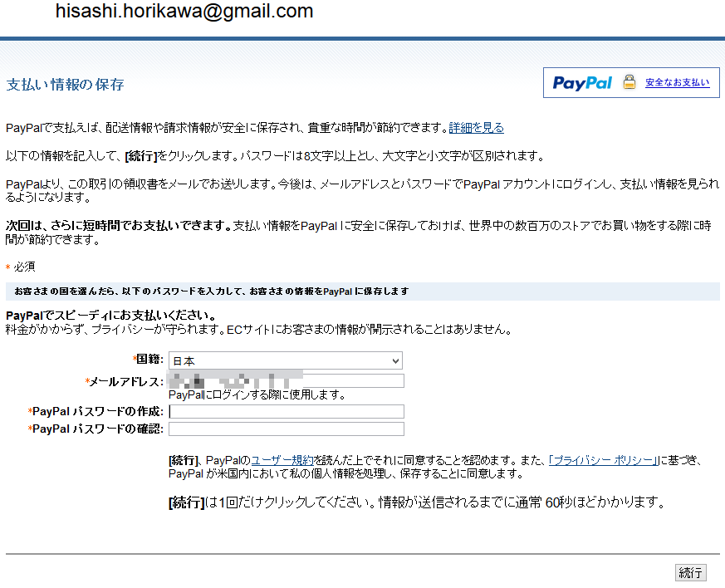Click the PayPal パスワードの確認 label
The height and width of the screenshot is (588, 725).
[96, 429]
